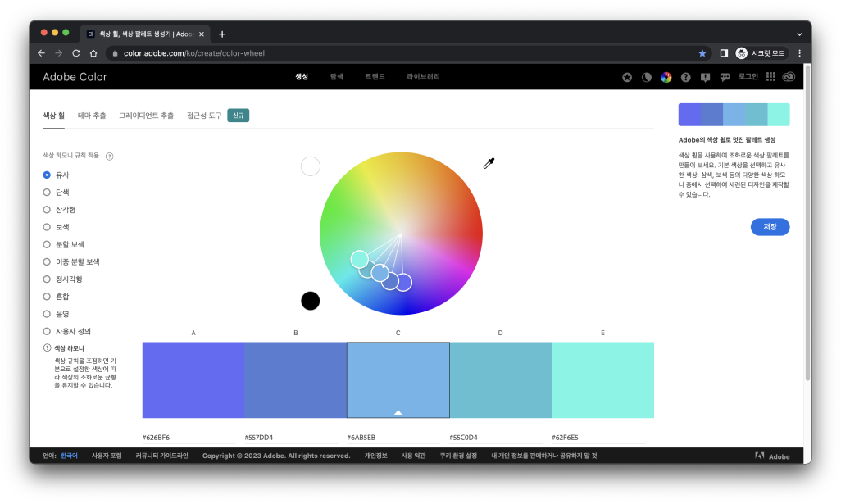Open the 트렌드 header menu
841x504 pixels.
375,77
